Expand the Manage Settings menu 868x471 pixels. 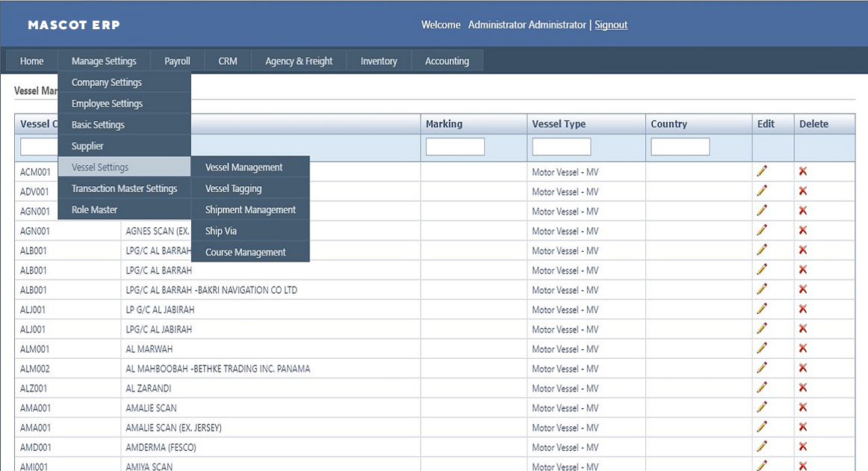(104, 61)
